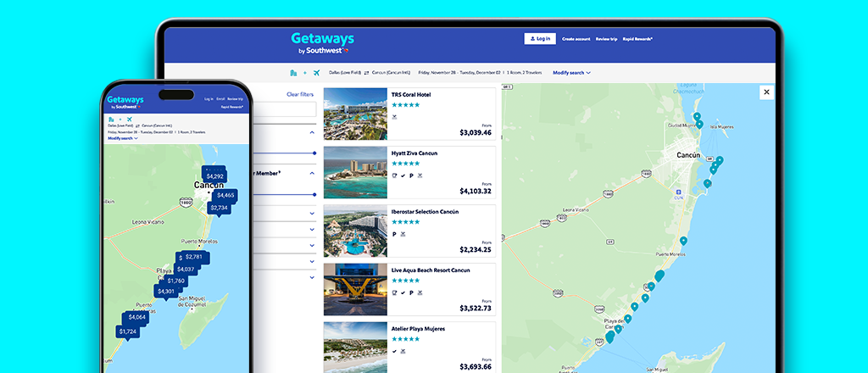Click the hotel building icon on the phone

pyautogui.click(x=111, y=119)
